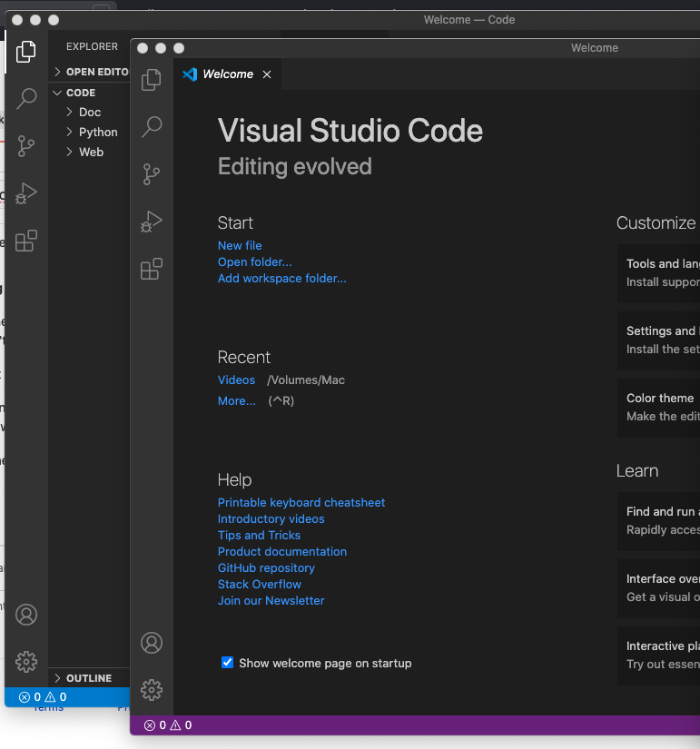Expand the Outline section
700x749 pixels.
click(88, 678)
